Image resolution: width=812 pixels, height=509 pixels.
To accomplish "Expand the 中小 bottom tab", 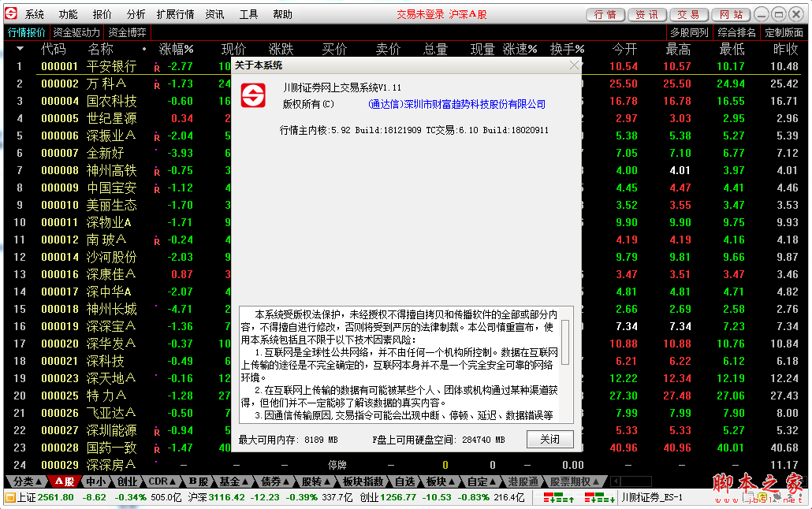I will (95, 481).
